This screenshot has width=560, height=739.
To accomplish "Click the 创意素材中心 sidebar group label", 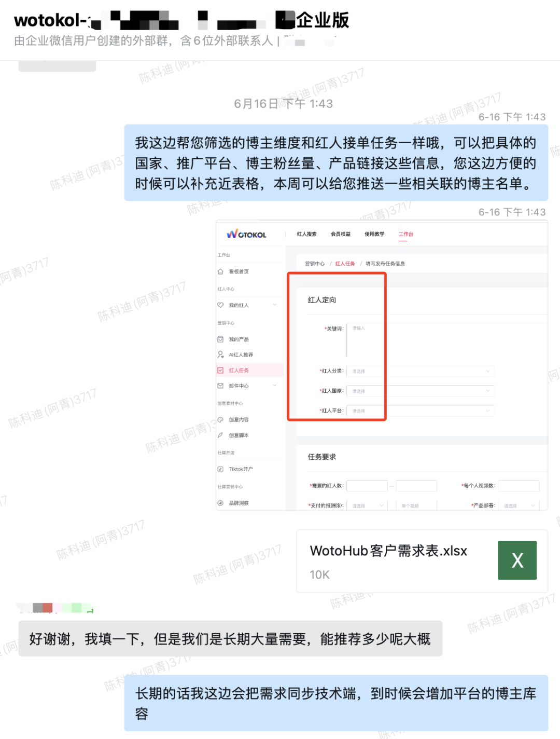I will click(230, 403).
